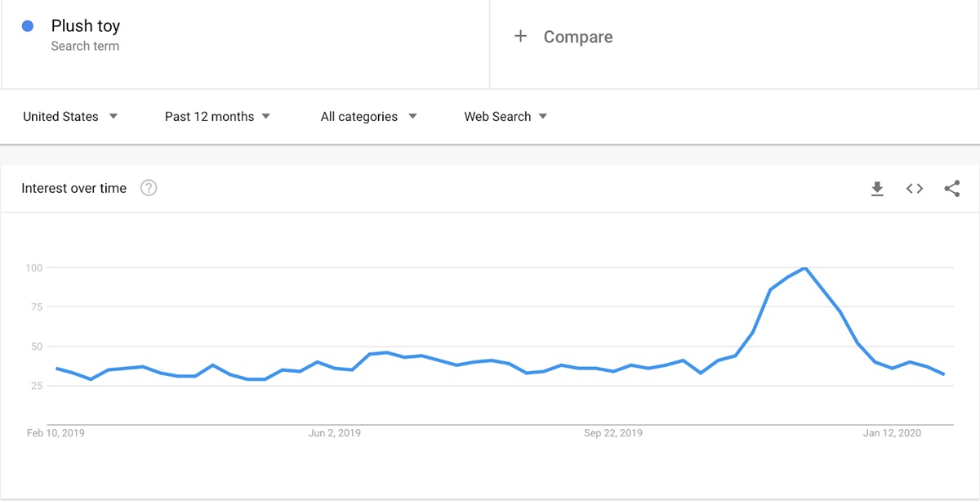
Task: Select the Jan 12, 2020 axis label
Action: coord(893,433)
